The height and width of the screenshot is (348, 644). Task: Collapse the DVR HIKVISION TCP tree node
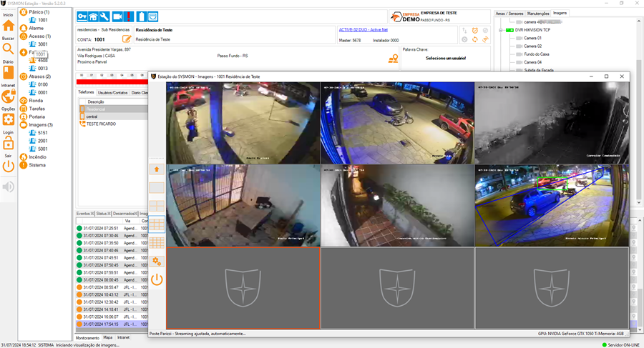point(500,30)
